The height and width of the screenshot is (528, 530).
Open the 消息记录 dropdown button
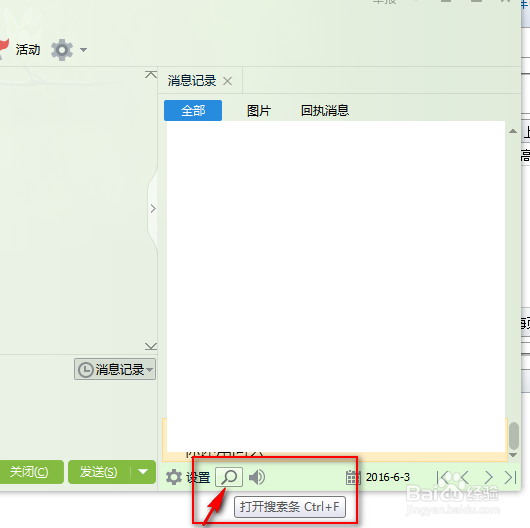(x=115, y=369)
